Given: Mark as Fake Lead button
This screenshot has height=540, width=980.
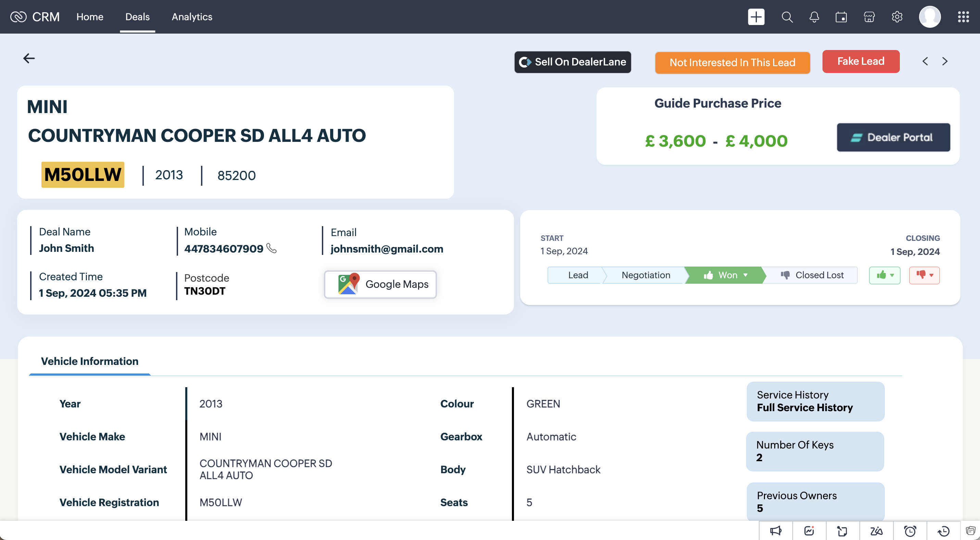Looking at the screenshot, I should pyautogui.click(x=861, y=61).
